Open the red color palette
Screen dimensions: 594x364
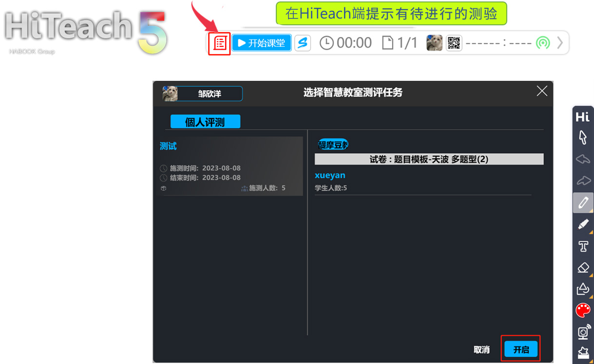[x=583, y=310]
